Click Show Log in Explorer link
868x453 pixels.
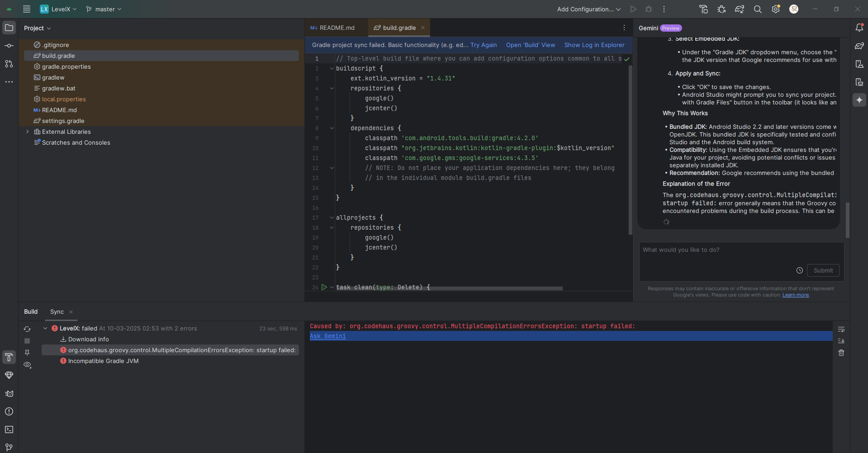594,45
